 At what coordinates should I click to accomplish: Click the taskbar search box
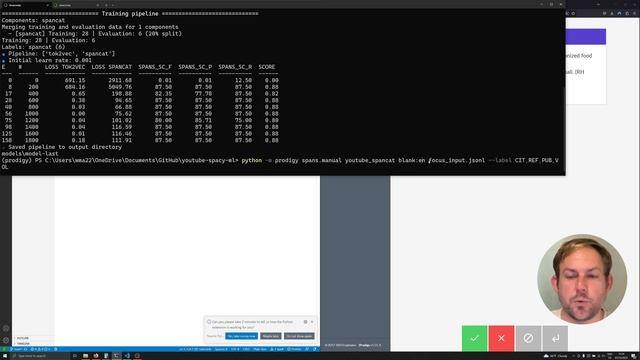coord(40,356)
